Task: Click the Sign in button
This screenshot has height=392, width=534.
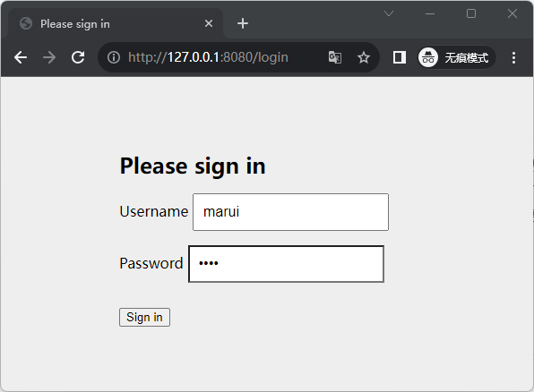Action: point(144,317)
